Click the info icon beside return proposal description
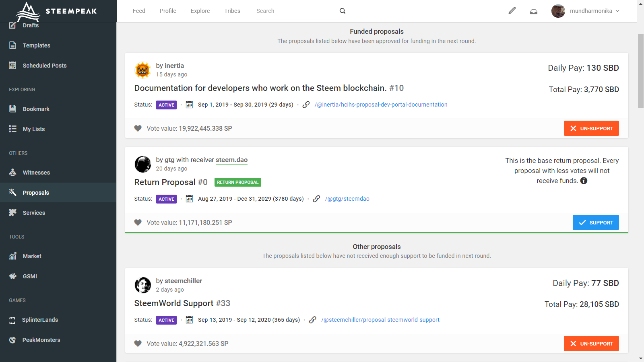The image size is (644, 362). pos(584,181)
